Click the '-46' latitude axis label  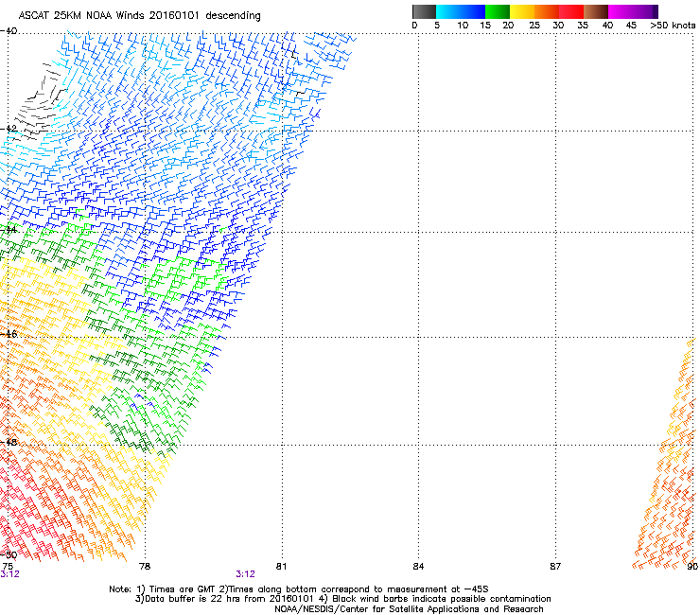pos(9,334)
